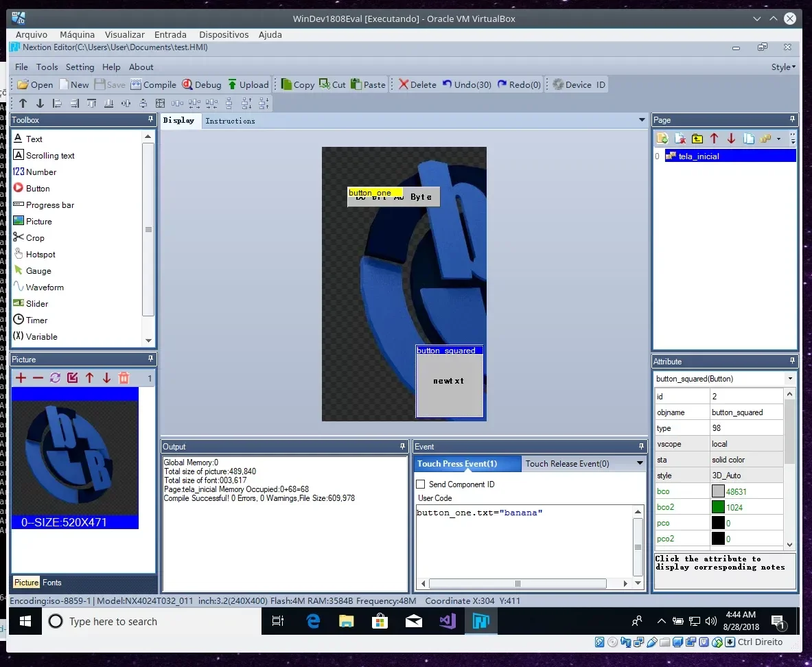Enable Send Component ID checkbox
This screenshot has width=812, height=667.
(x=421, y=484)
